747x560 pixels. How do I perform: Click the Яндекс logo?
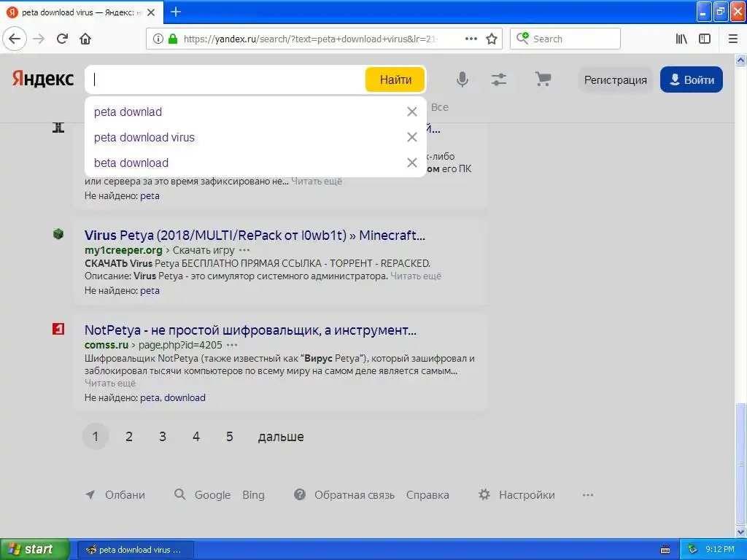coord(43,79)
